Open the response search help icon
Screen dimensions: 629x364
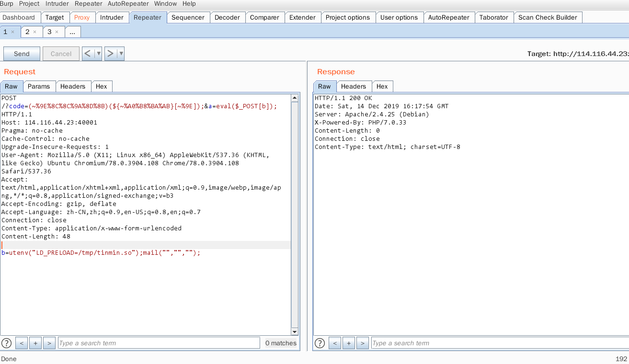click(320, 343)
